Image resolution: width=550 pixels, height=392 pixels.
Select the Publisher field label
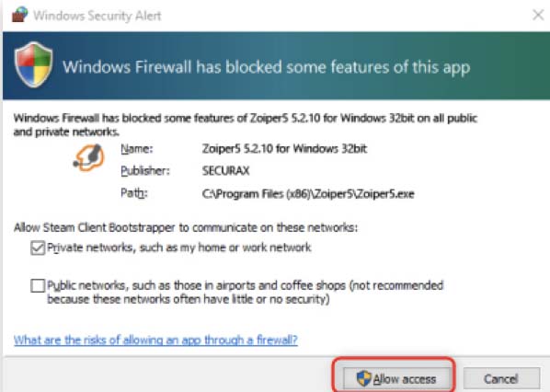[x=145, y=171]
